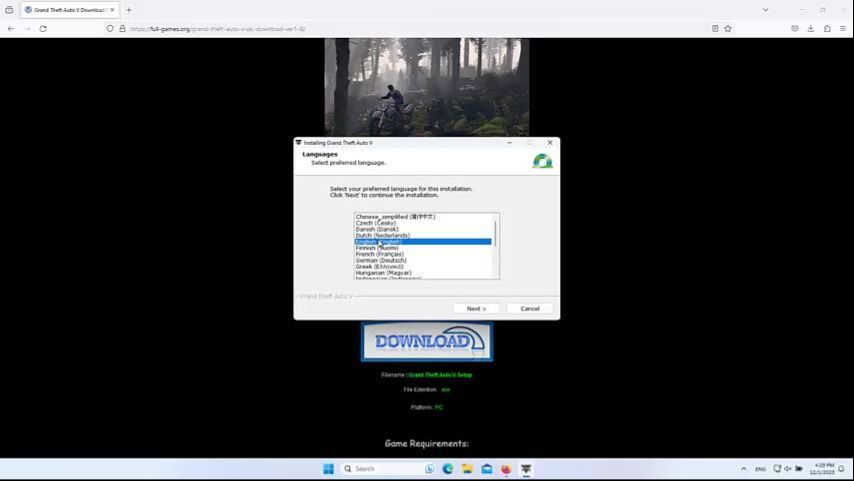This screenshot has width=854, height=481.
Task: Select German (Deutsch) language
Action: click(381, 260)
